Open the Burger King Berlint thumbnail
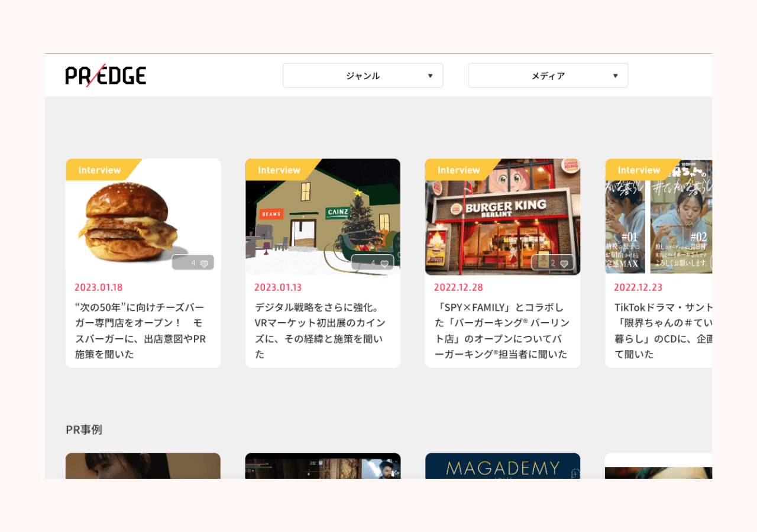The width and height of the screenshot is (757, 532). pyautogui.click(x=503, y=217)
